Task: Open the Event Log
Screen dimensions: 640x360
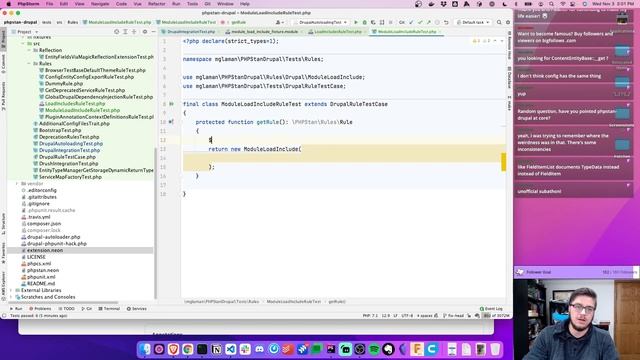Action: coord(491,309)
